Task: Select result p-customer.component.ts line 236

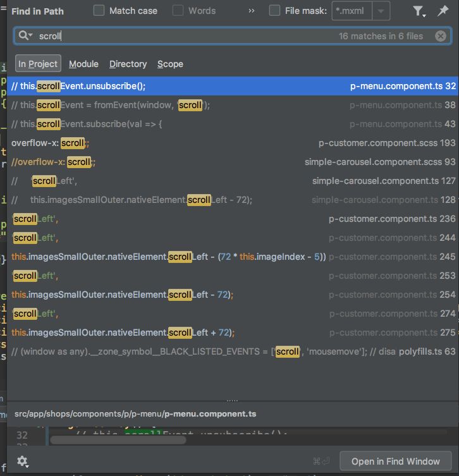Action: click(233, 219)
